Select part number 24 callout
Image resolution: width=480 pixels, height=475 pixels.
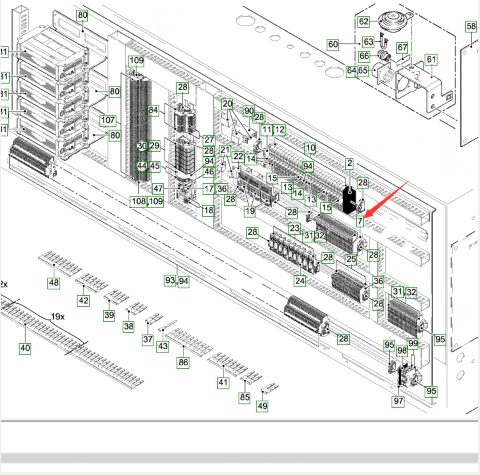click(x=300, y=281)
